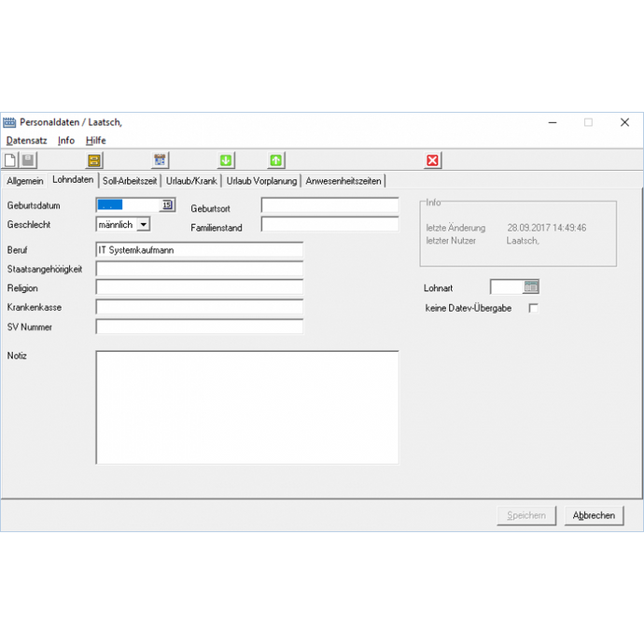Click the new record blank page icon
This screenshot has width=644, height=644.
pyautogui.click(x=10, y=161)
